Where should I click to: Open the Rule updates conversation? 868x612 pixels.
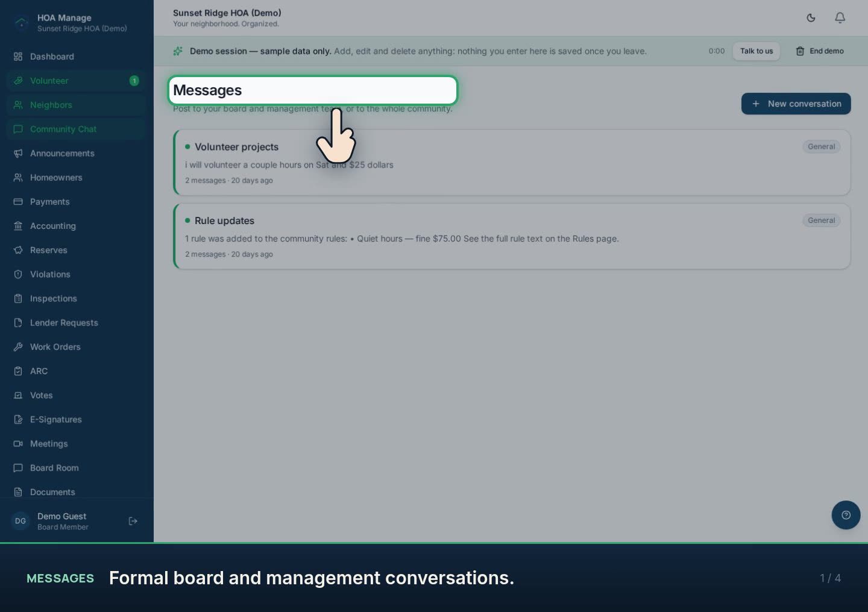[x=512, y=236]
